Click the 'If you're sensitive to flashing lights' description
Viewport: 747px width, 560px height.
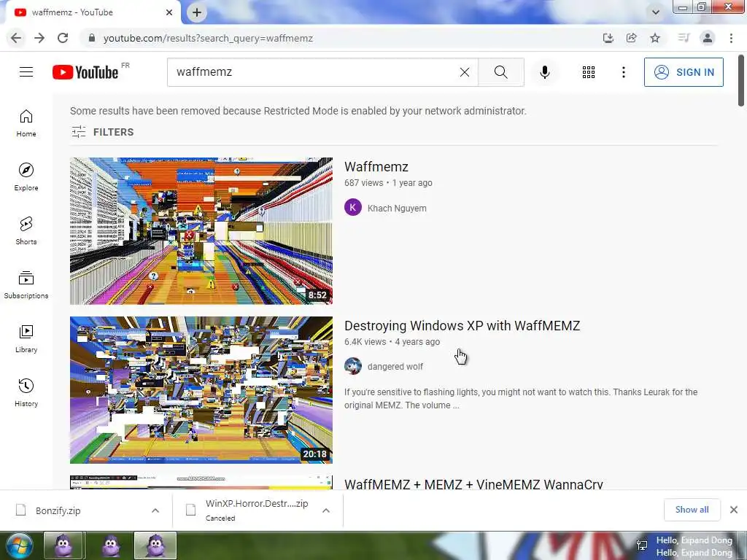point(521,399)
